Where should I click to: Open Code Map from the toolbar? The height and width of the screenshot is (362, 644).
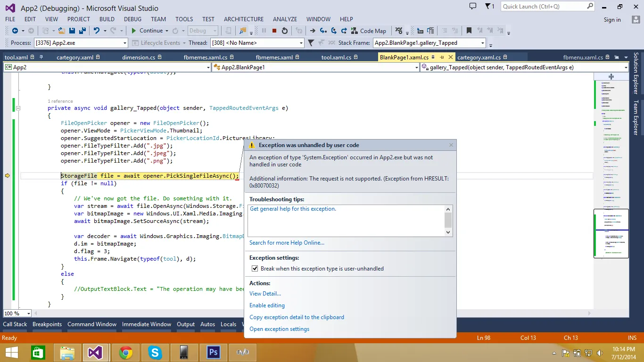(x=369, y=31)
